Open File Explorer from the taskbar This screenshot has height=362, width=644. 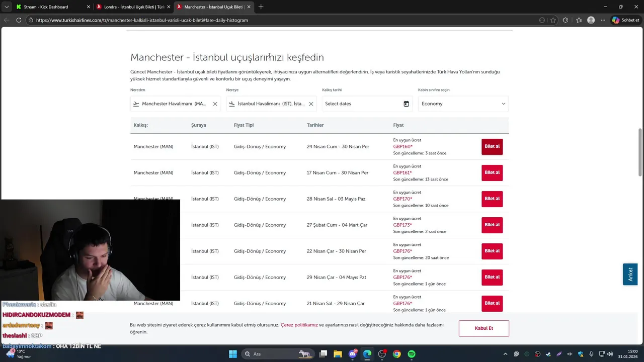coord(338,354)
